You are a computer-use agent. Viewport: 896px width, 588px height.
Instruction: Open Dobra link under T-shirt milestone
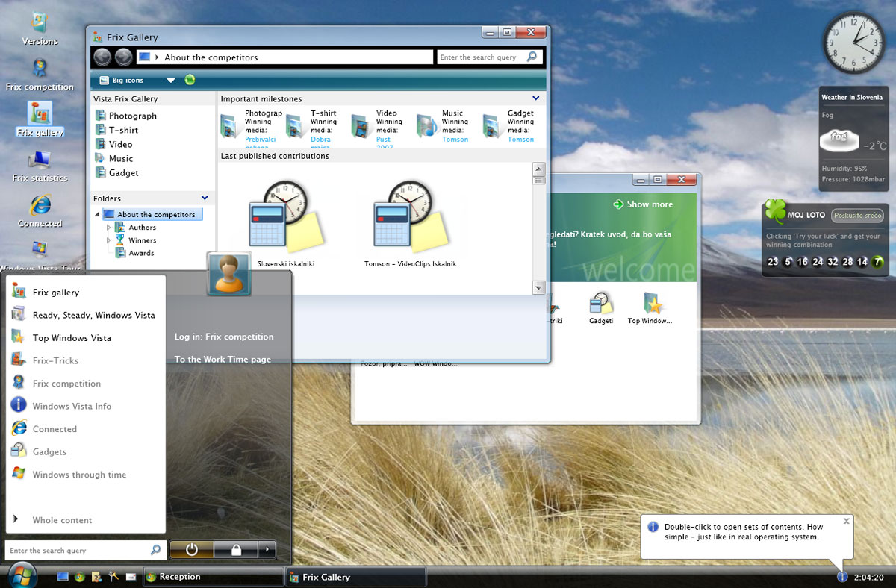(x=320, y=140)
